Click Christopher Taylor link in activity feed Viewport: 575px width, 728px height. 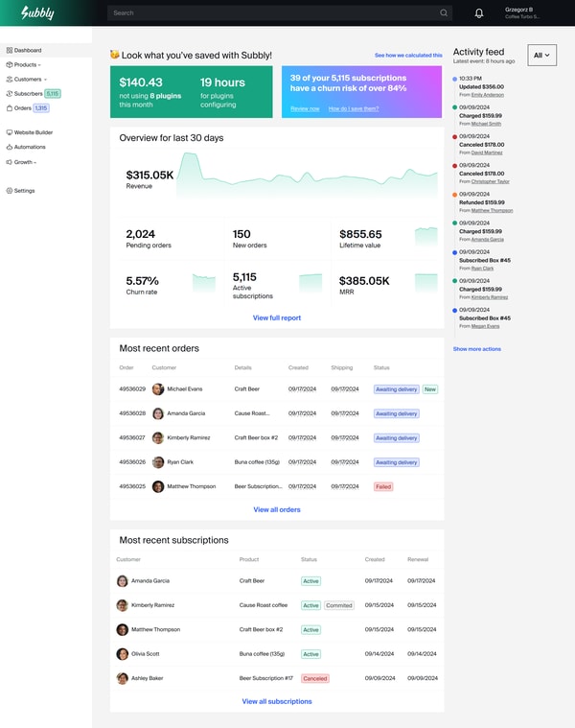[490, 181]
